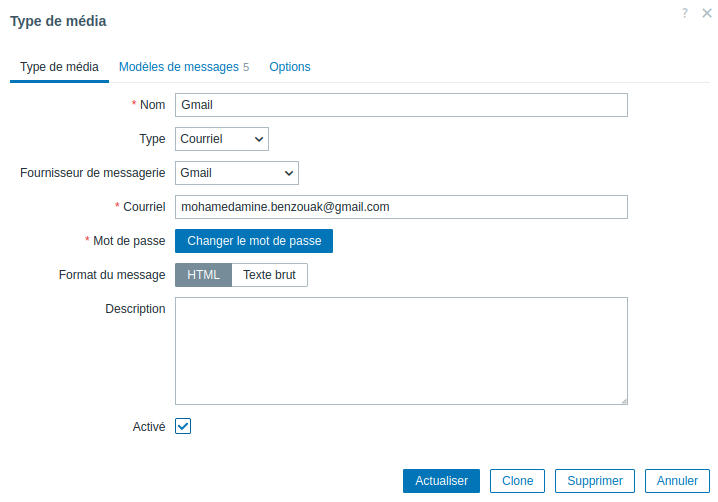The width and height of the screenshot is (718, 502).
Task: Select Texte brut message format
Action: tap(269, 275)
